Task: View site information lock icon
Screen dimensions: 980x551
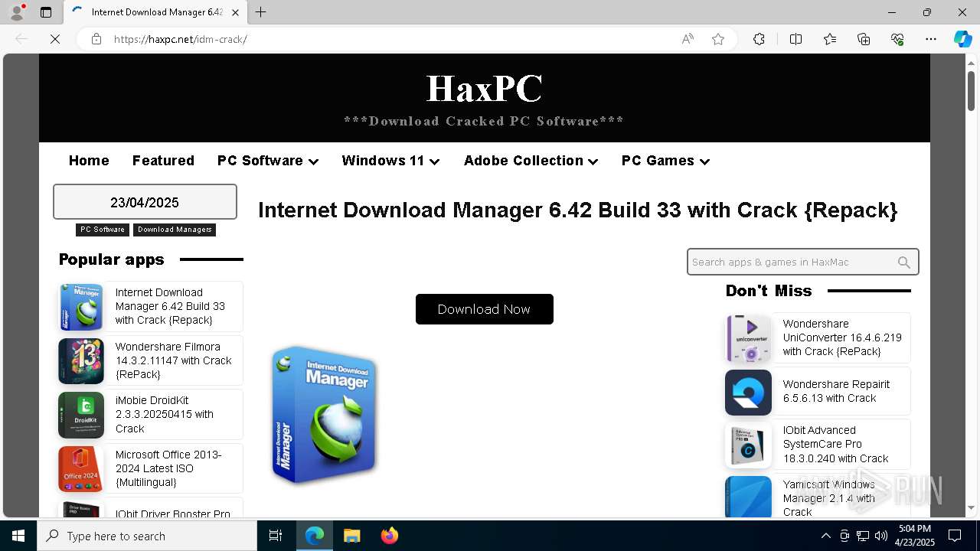Action: click(x=96, y=39)
